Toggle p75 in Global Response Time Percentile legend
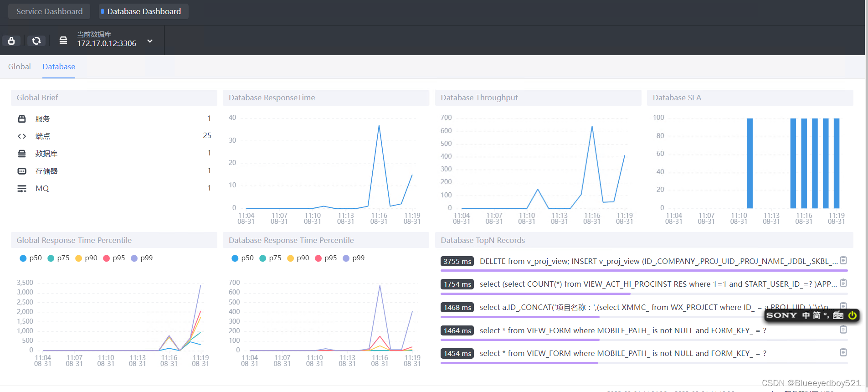Screen dimensions: 868x392 [58, 258]
